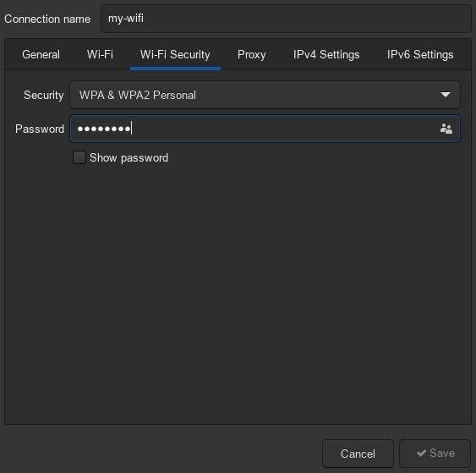Cancel the connection editing dialog
This screenshot has height=473, width=476.
[358, 454]
